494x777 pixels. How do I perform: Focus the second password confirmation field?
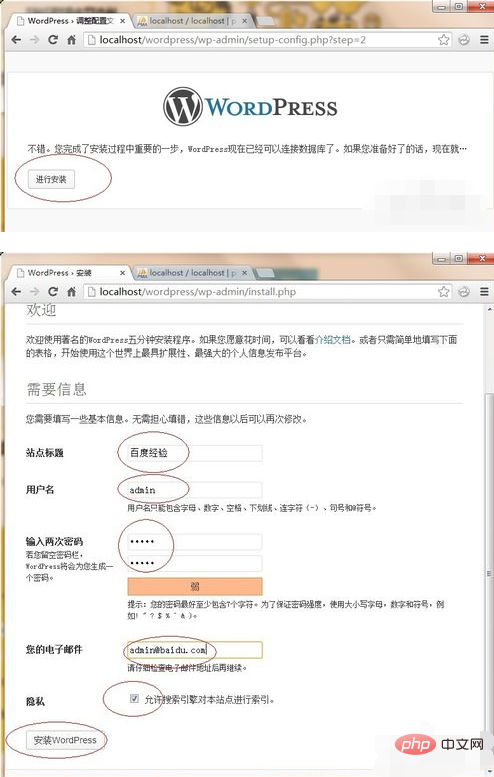click(195, 563)
